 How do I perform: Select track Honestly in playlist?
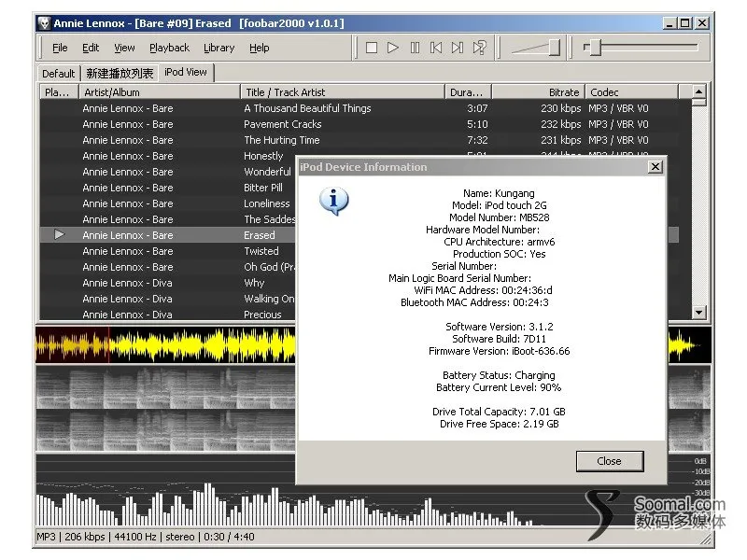[x=263, y=156]
